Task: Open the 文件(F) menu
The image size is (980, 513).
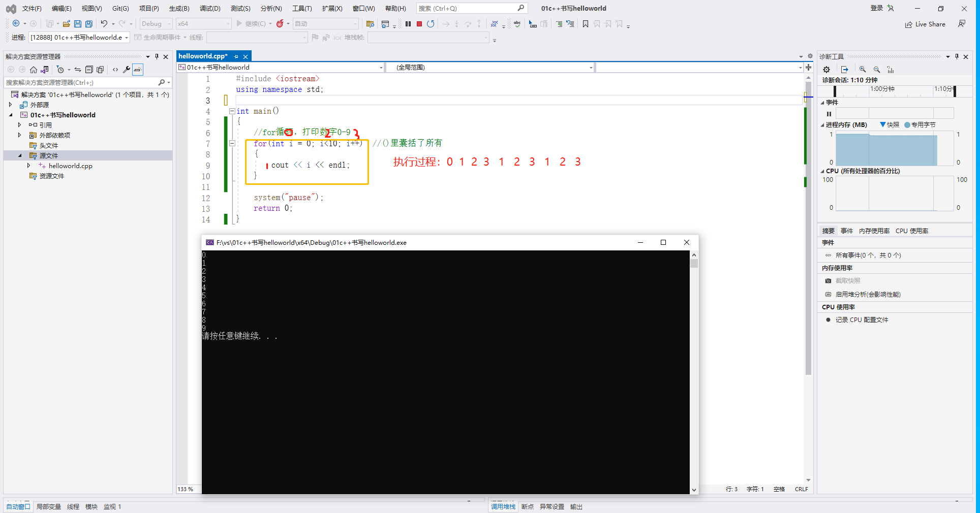Action: 32,9
